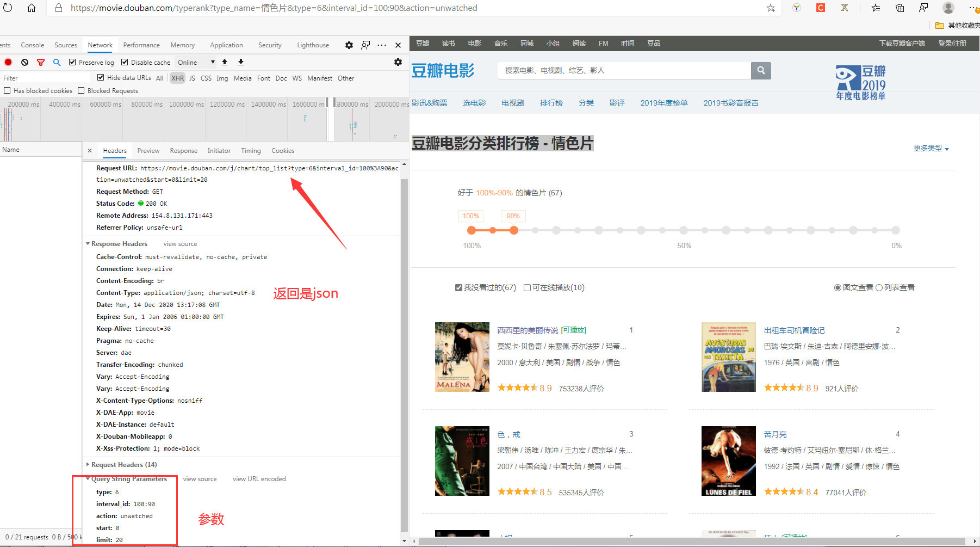Click the 0% end point of the slider
Viewport: 980px width, 547px height.
(896, 230)
